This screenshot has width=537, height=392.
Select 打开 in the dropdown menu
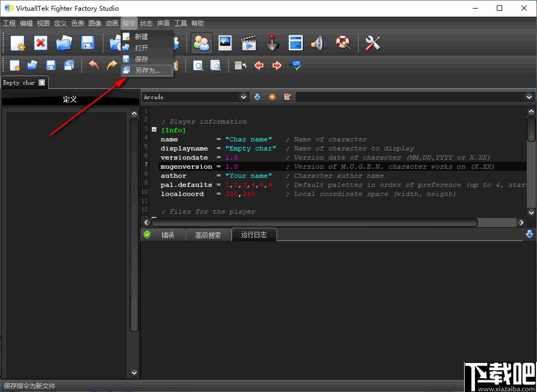(147, 48)
